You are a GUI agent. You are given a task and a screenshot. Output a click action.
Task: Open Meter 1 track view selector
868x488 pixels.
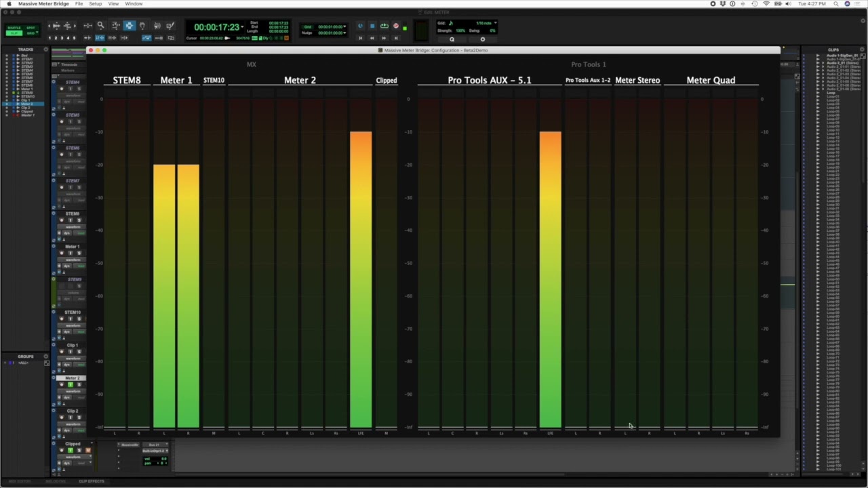[x=73, y=260]
